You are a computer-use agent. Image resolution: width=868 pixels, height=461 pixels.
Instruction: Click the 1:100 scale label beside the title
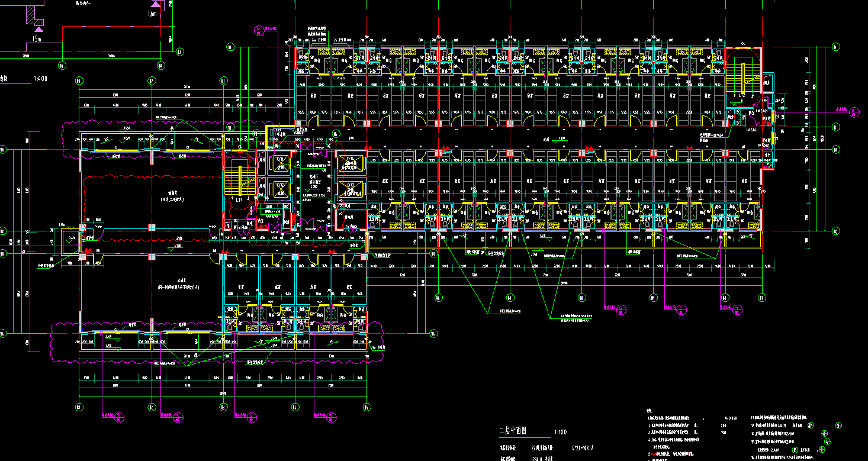tap(560, 431)
